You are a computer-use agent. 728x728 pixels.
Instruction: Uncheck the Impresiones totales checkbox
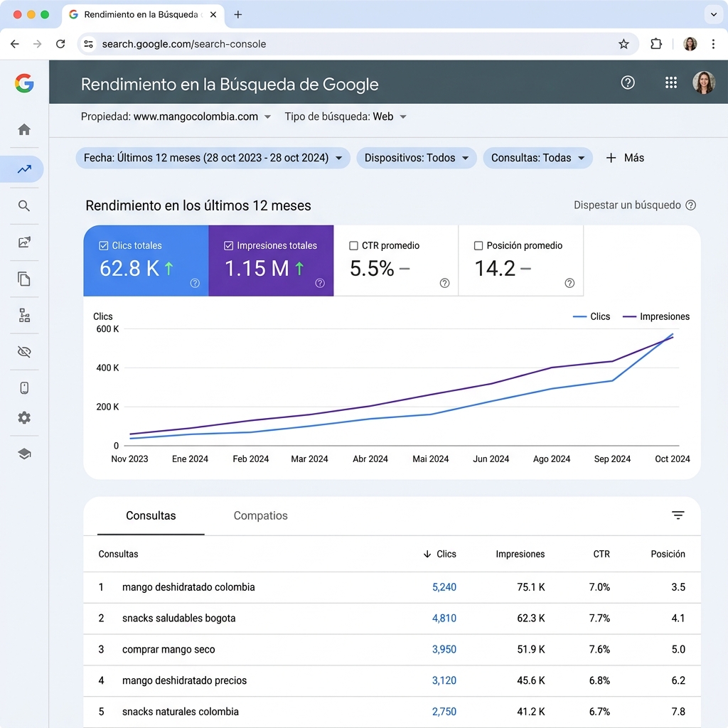228,245
